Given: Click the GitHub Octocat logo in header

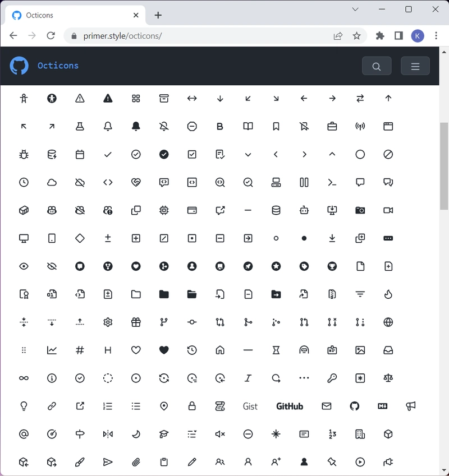Looking at the screenshot, I should pyautogui.click(x=19, y=66).
